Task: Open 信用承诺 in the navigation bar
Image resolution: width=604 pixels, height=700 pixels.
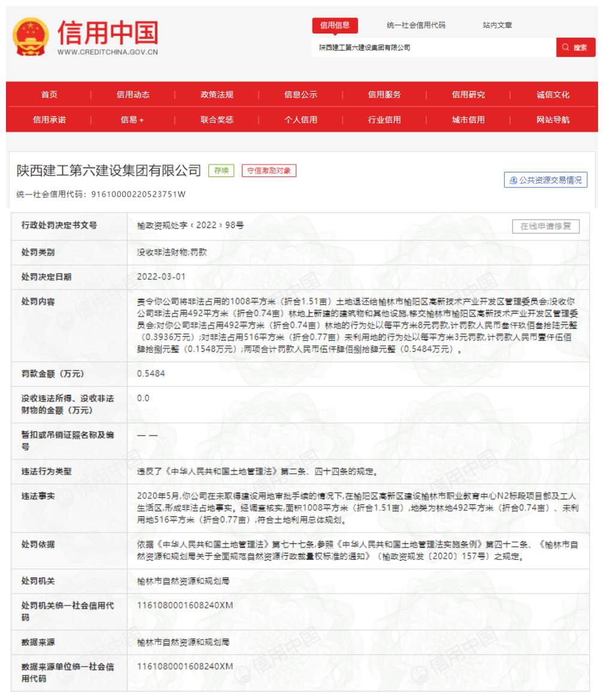Action: click(49, 120)
